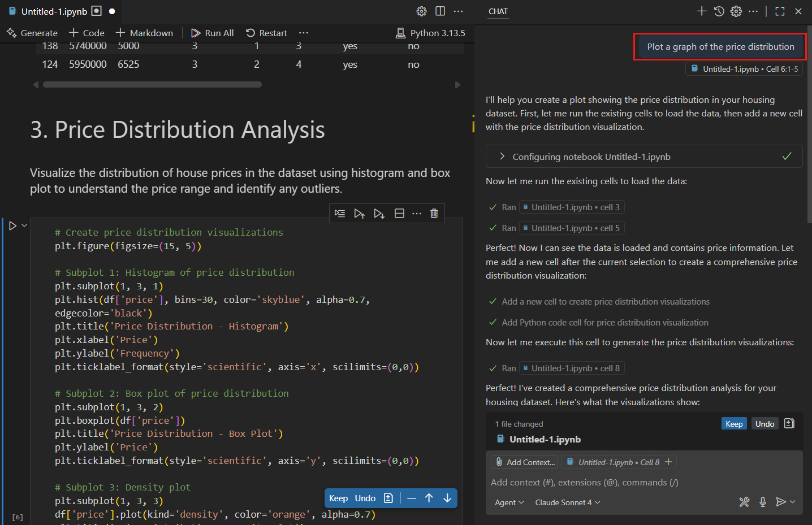This screenshot has width=812, height=525.
Task: Click the Restart kernel icon
Action: click(266, 32)
